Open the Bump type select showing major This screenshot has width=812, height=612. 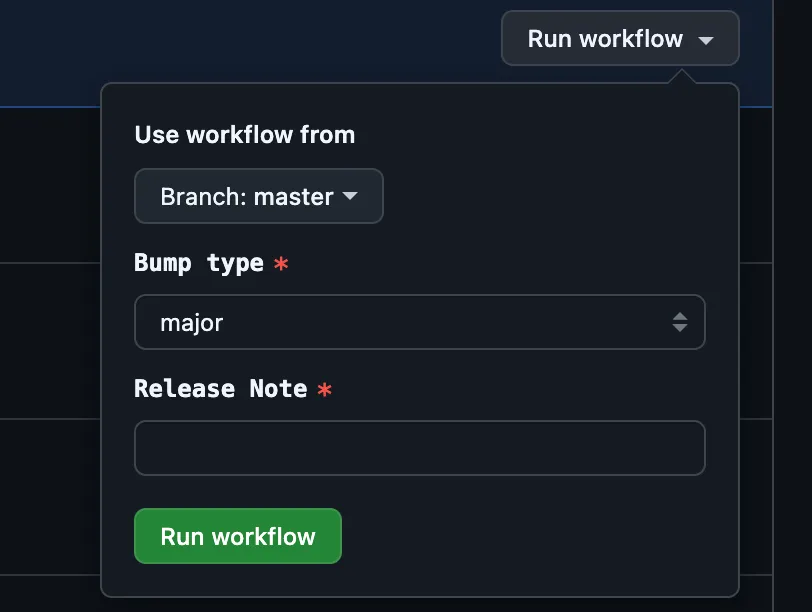tap(419, 322)
